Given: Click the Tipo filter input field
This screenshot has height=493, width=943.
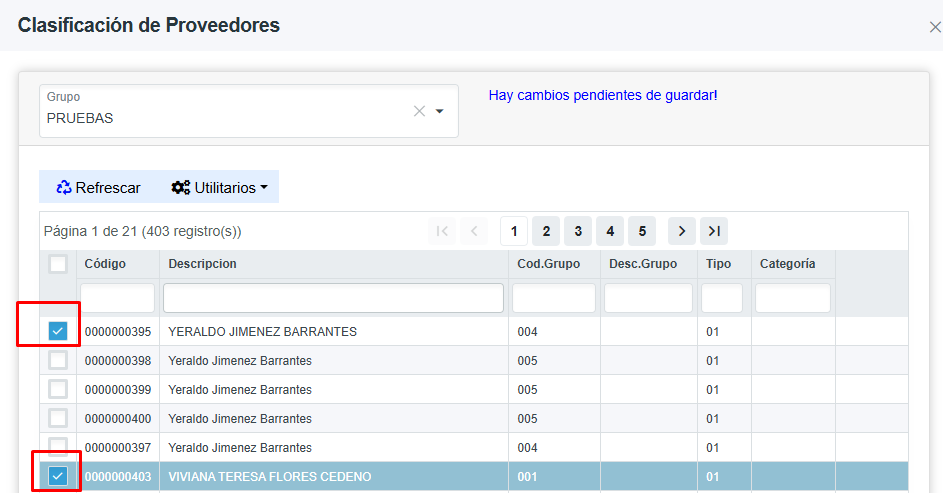Looking at the screenshot, I should click(721, 298).
